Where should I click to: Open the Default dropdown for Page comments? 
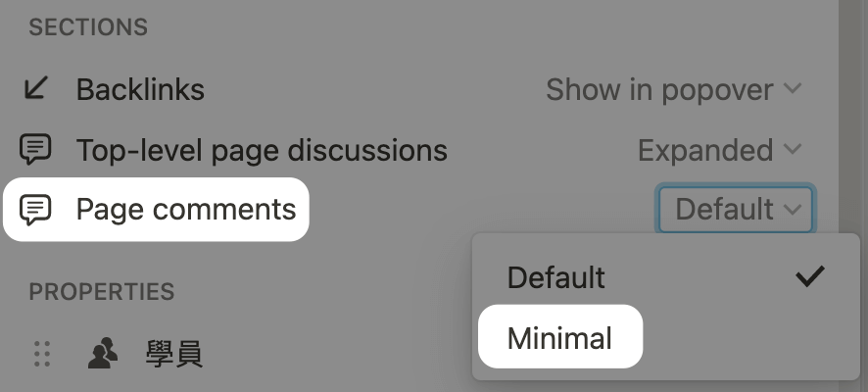[x=735, y=210]
